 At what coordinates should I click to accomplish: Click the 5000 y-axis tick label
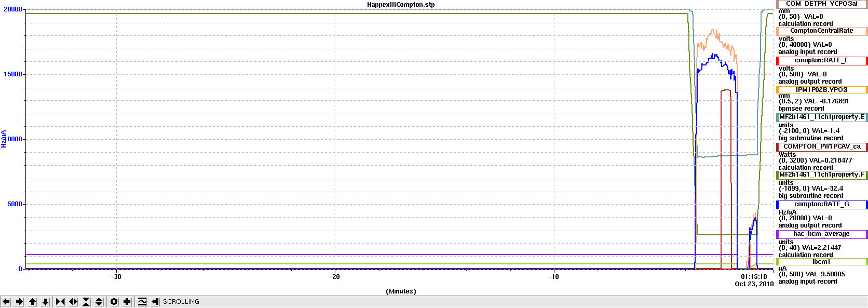(x=15, y=204)
